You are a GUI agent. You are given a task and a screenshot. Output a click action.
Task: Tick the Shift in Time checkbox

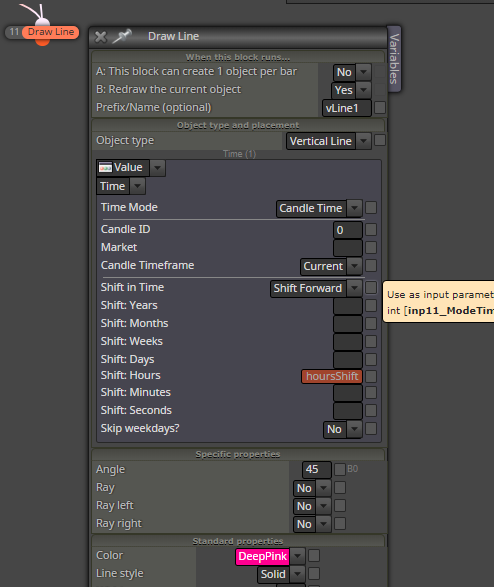371,288
